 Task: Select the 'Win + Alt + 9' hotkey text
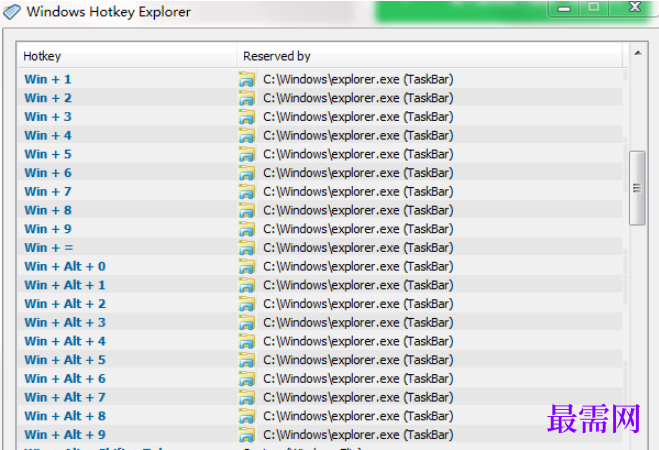tap(65, 435)
